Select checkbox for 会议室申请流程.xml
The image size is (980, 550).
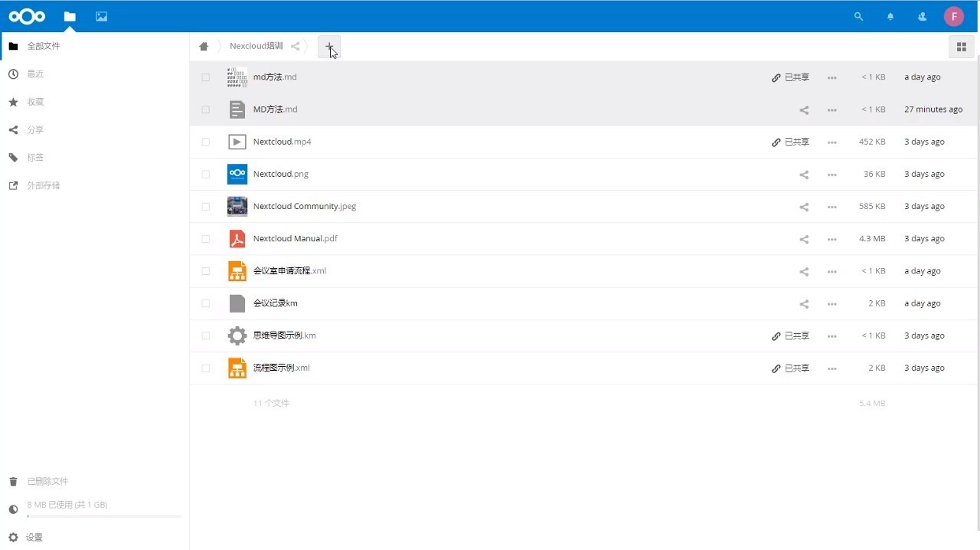point(205,271)
